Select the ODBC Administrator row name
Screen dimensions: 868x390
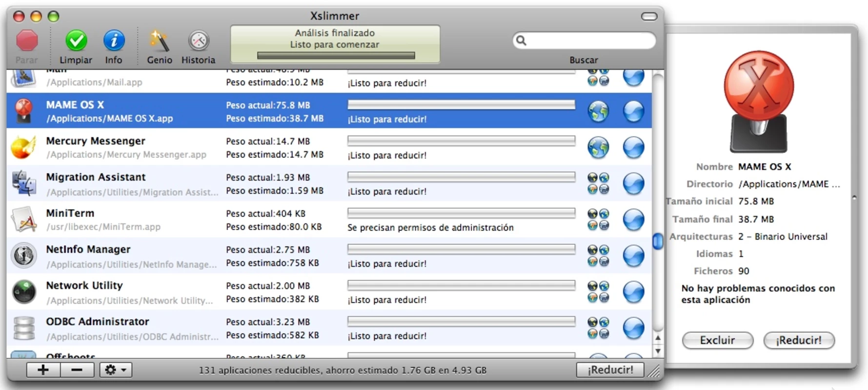tap(98, 321)
